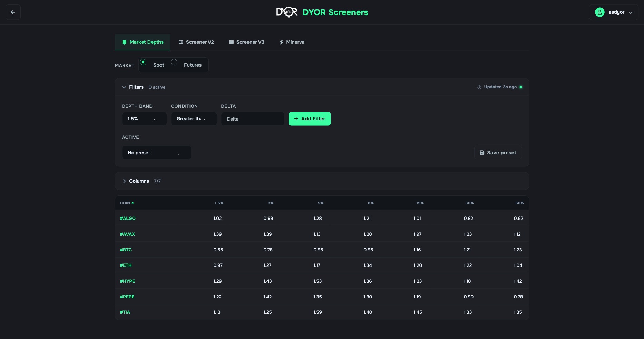Viewport: 644px width, 339px height.
Task: Switch to the Market Depths tab
Action: point(143,42)
